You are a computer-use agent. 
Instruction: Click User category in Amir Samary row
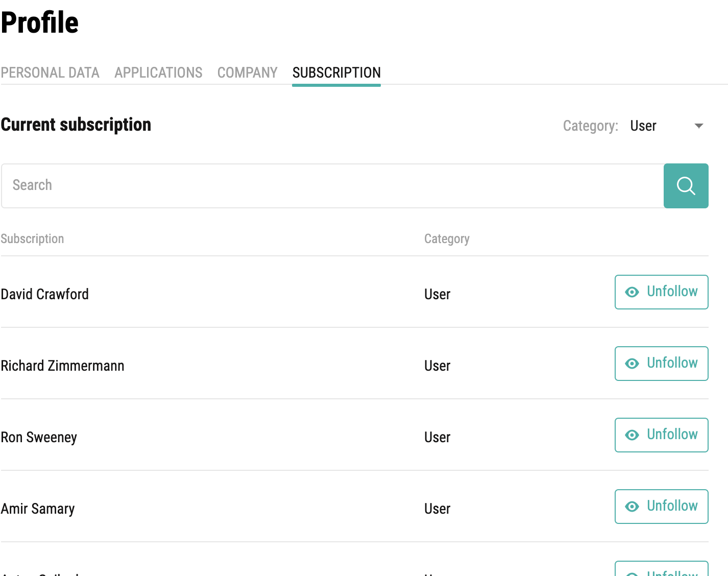(437, 509)
